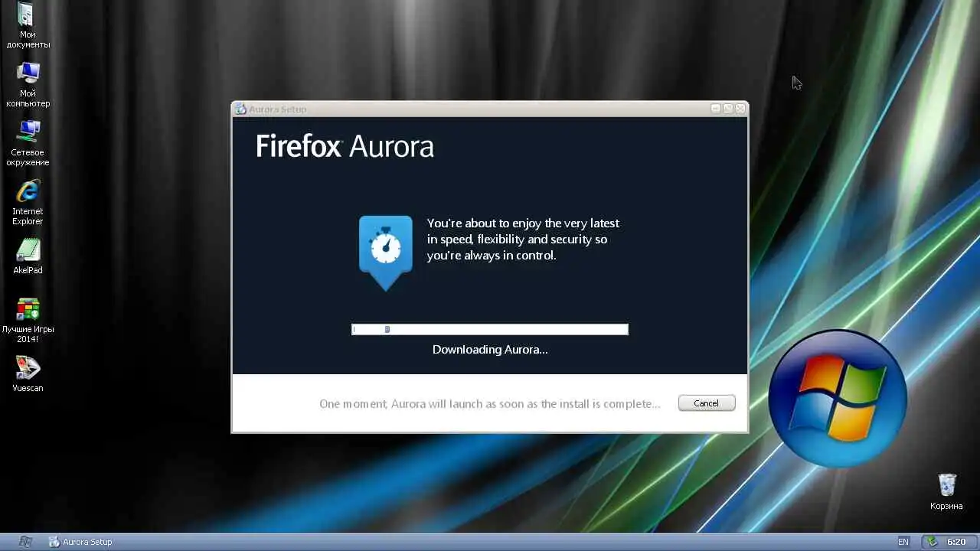Screen dimensions: 980x551
Task: Click the green system tray icon
Action: point(932,542)
